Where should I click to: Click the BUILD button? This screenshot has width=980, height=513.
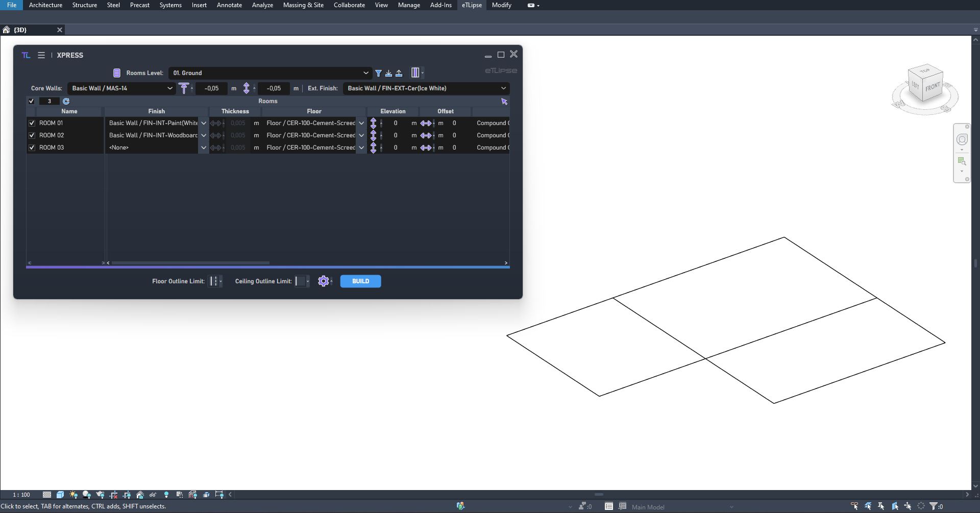point(360,281)
